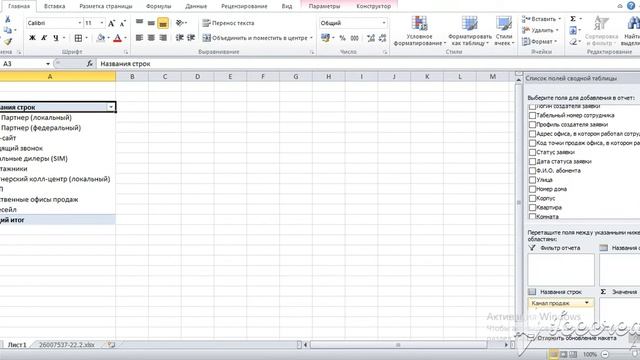Apply thousands separator 000 format
Viewport: 640px width, 360px height.
[x=355, y=38]
